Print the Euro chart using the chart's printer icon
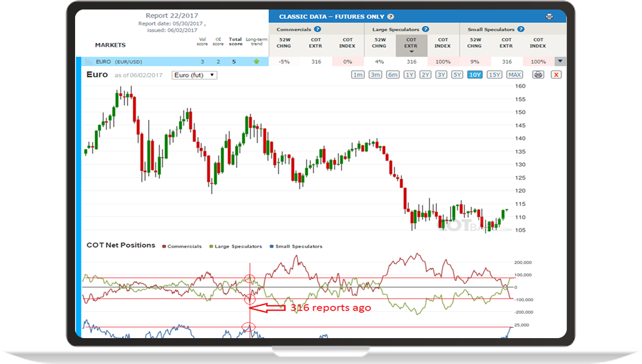This screenshot has width=642, height=364. [538, 75]
